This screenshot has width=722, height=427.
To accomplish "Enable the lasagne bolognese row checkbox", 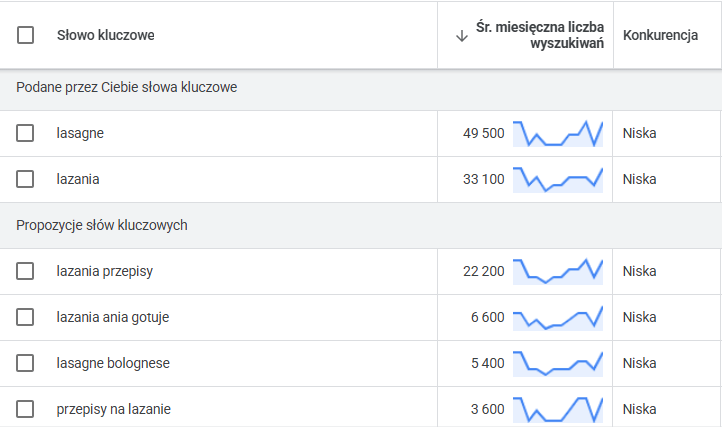I will point(26,363).
